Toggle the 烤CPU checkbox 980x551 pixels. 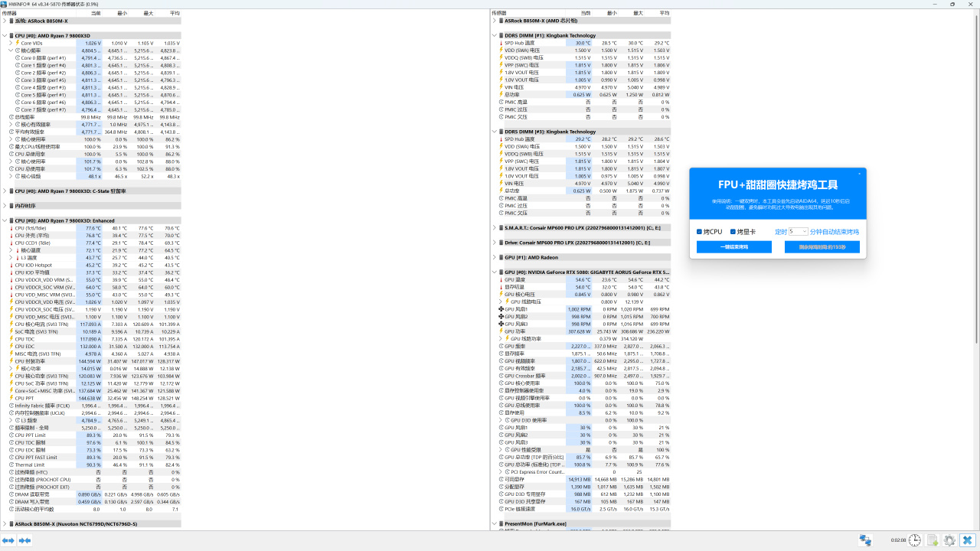point(700,231)
